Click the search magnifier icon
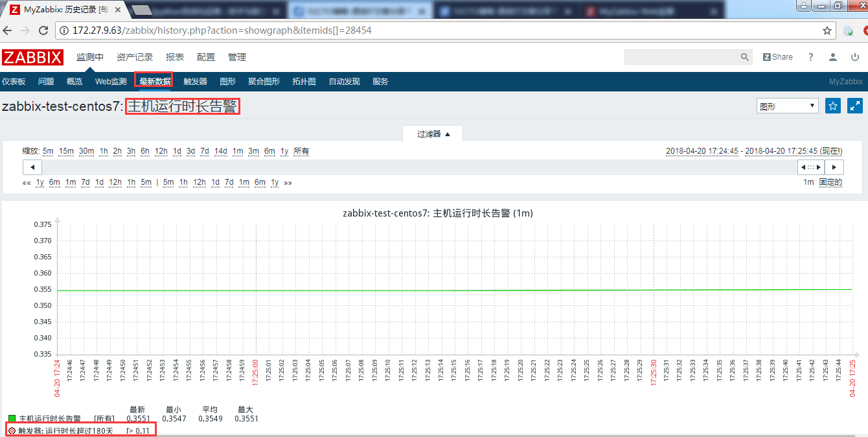Screen dimensions: 868x437 745,57
